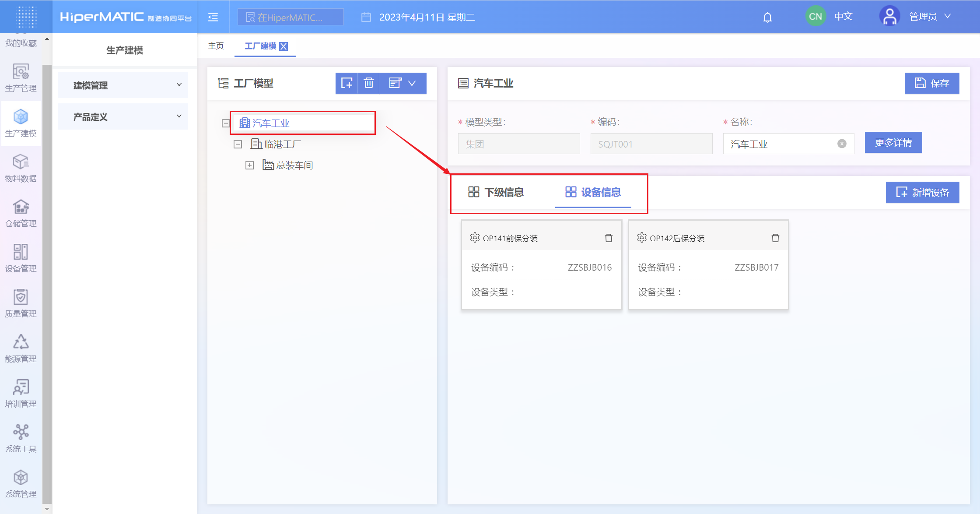This screenshot has width=980, height=514.
Task: Click the sidebar scroll up arrow
Action: pos(47,39)
